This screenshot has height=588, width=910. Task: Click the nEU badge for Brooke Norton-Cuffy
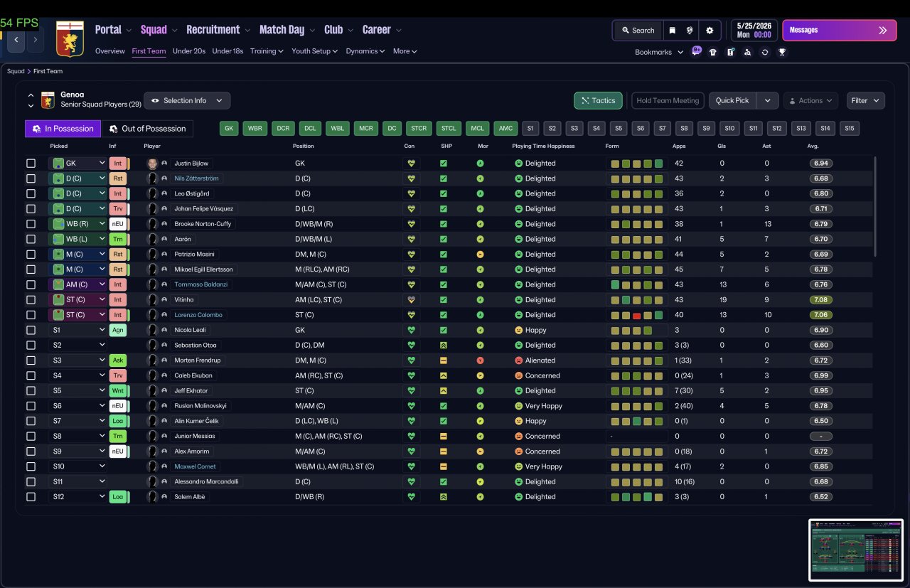point(119,224)
